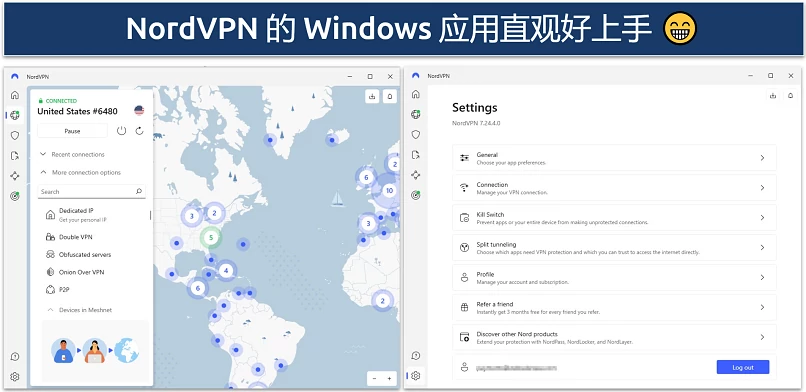This screenshot has height=392, width=806.
Task: Open Meshnet icon in Settings window sidebar
Action: [x=416, y=175]
